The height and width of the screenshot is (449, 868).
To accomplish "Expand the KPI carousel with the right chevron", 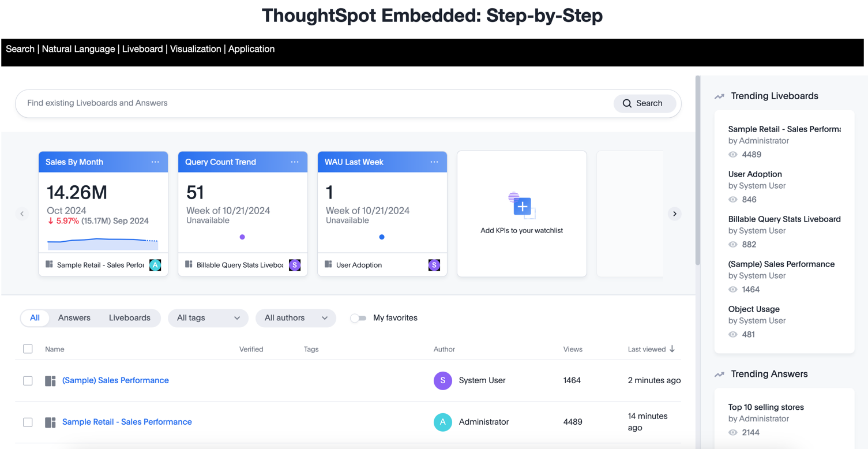I will (674, 214).
